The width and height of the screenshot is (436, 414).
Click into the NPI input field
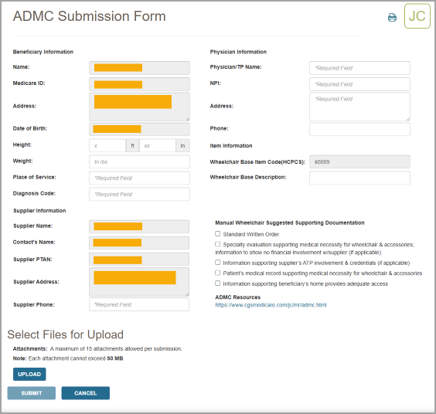[x=360, y=84]
